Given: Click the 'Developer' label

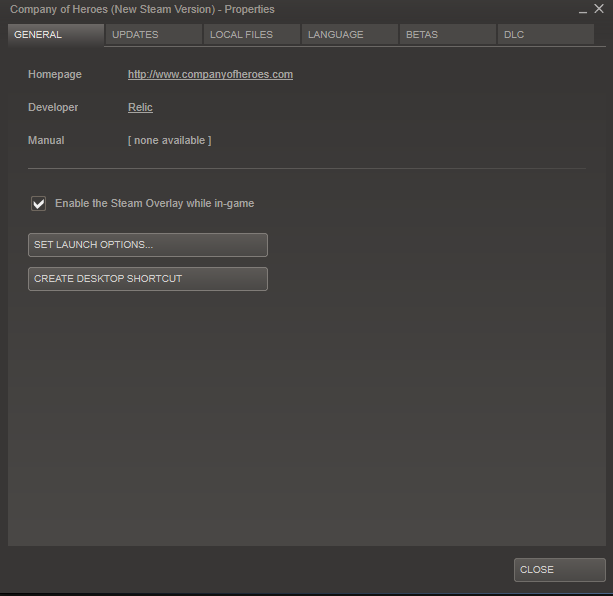Looking at the screenshot, I should point(53,107).
